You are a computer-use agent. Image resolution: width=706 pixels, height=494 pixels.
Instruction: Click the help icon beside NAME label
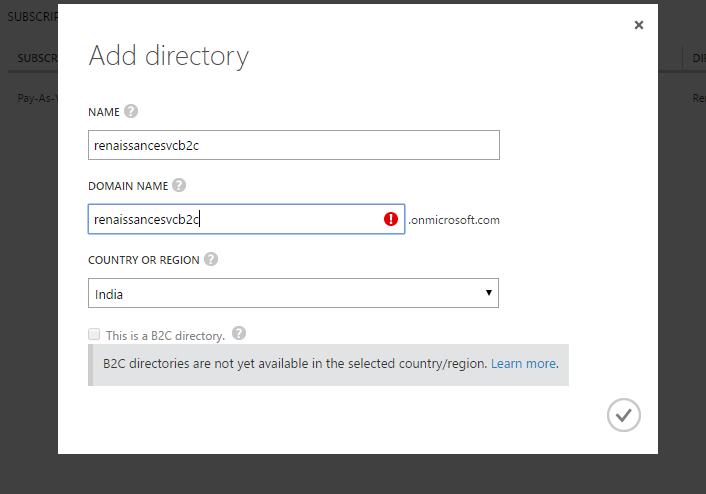(131, 111)
